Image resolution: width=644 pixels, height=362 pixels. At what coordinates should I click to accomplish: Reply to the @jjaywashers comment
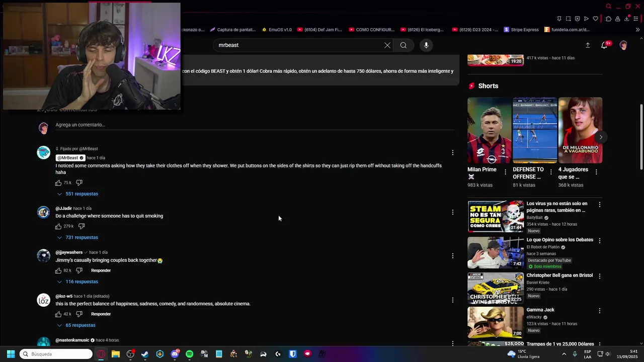(101, 270)
